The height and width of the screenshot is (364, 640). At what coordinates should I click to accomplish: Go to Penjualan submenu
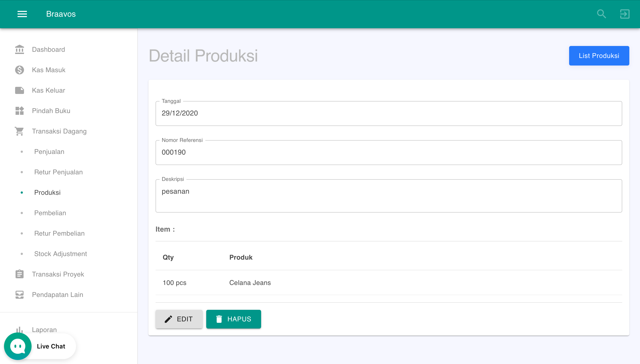click(49, 152)
